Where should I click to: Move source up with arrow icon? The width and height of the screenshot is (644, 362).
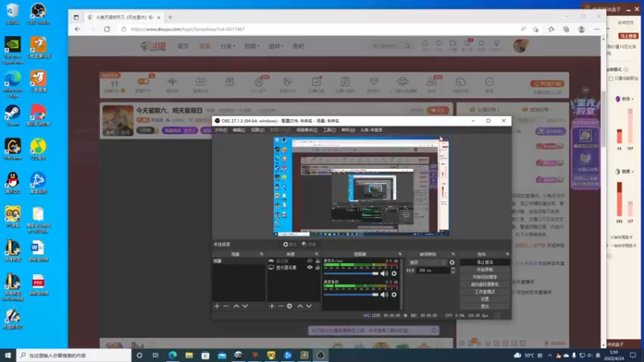pos(300,306)
